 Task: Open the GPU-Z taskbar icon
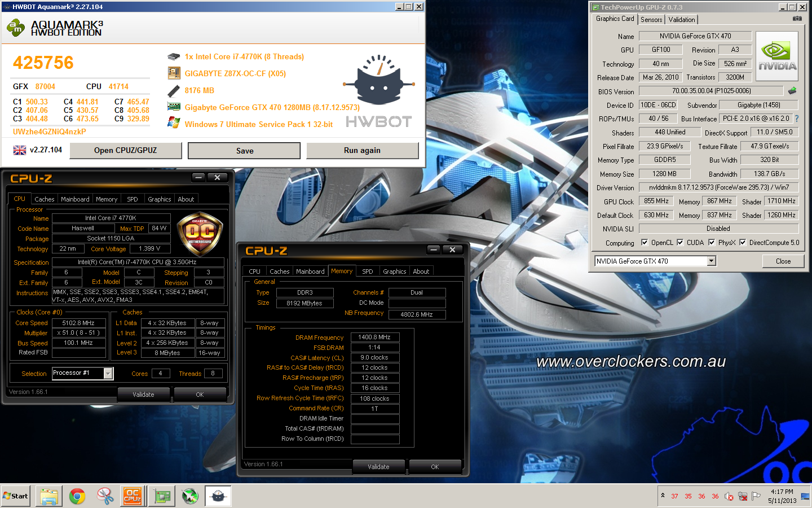tap(162, 496)
